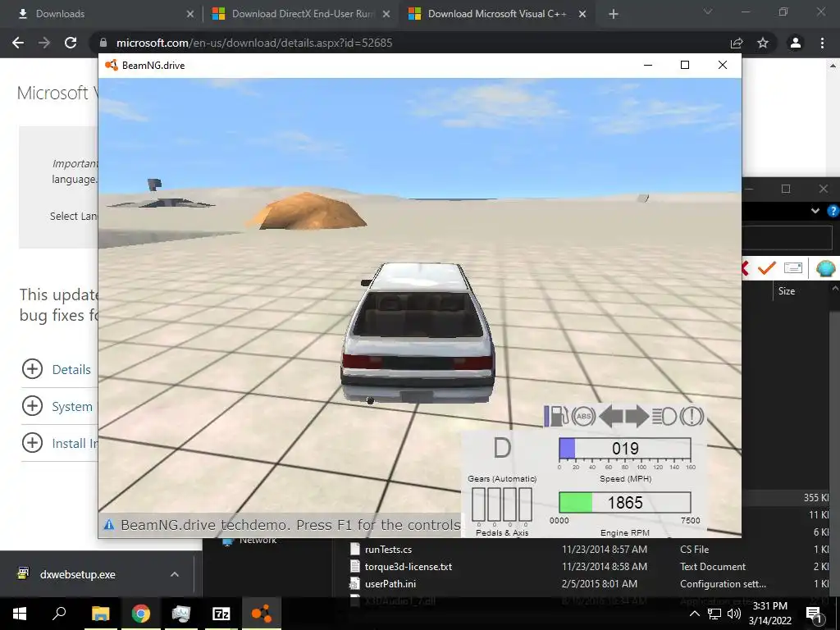This screenshot has width=840, height=630.
Task: Click the globe icon in explorer toolbar
Action: pos(825,267)
